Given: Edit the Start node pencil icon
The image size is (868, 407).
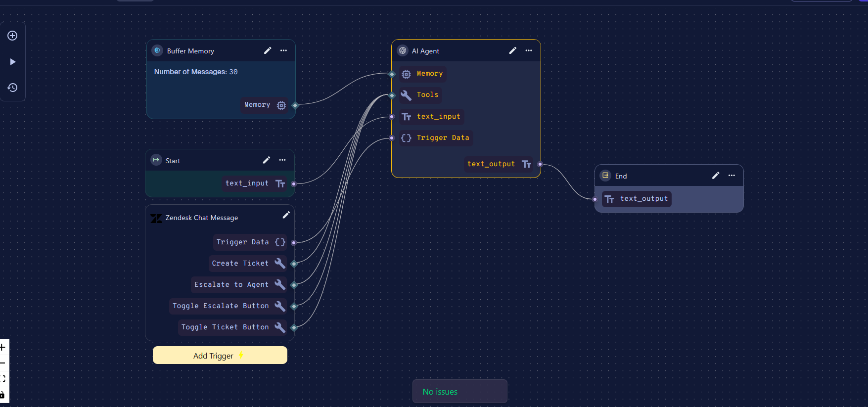Looking at the screenshot, I should pos(267,160).
